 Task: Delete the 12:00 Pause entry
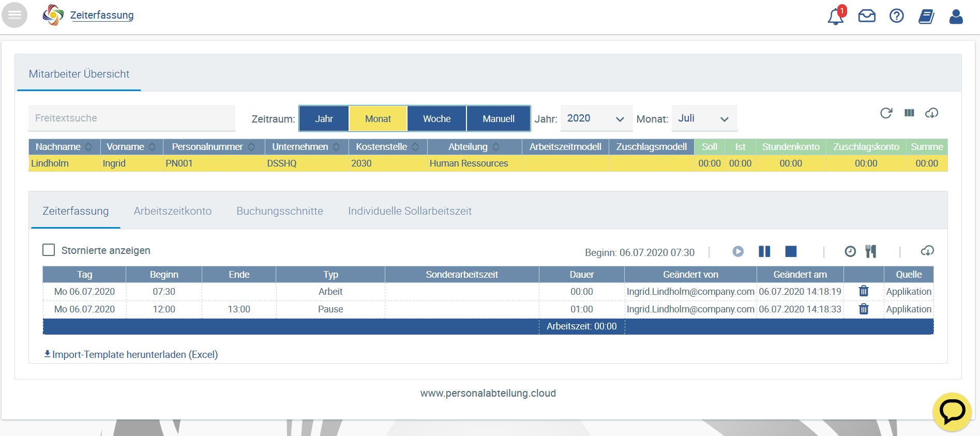point(864,309)
